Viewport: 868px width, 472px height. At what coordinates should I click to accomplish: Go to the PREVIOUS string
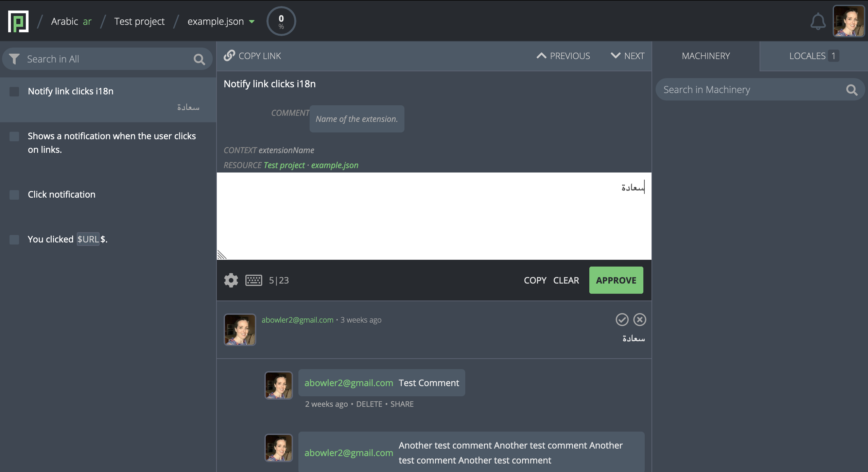(563, 56)
